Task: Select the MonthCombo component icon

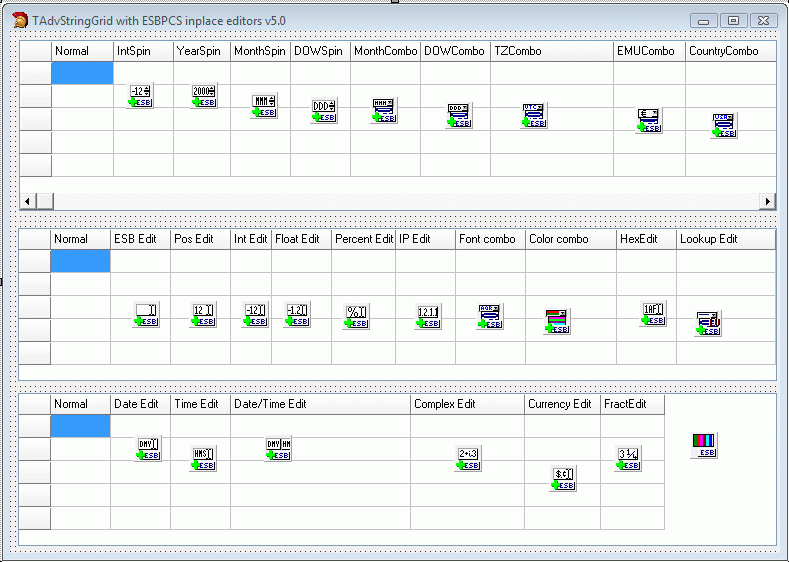Action: pos(384,111)
